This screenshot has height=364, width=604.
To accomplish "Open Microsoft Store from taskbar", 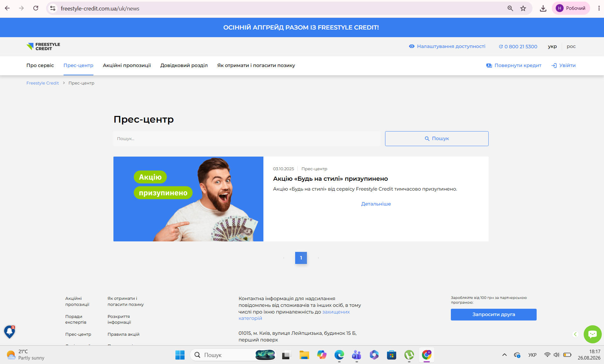I will click(391, 355).
